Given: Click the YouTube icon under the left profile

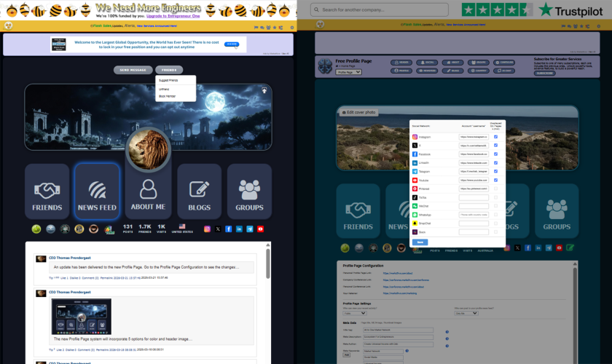Looking at the screenshot, I should 260,229.
